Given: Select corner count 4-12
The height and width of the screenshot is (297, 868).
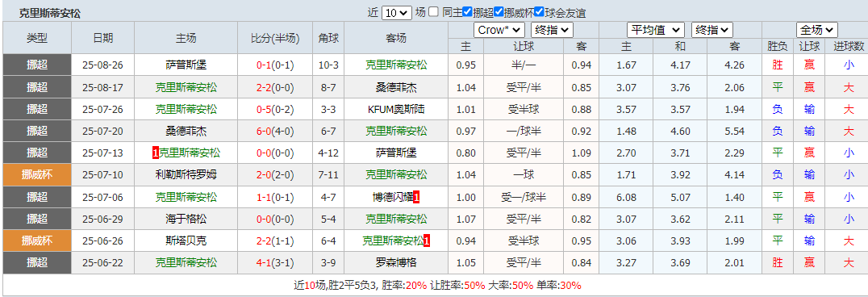Looking at the screenshot, I should (328, 153).
